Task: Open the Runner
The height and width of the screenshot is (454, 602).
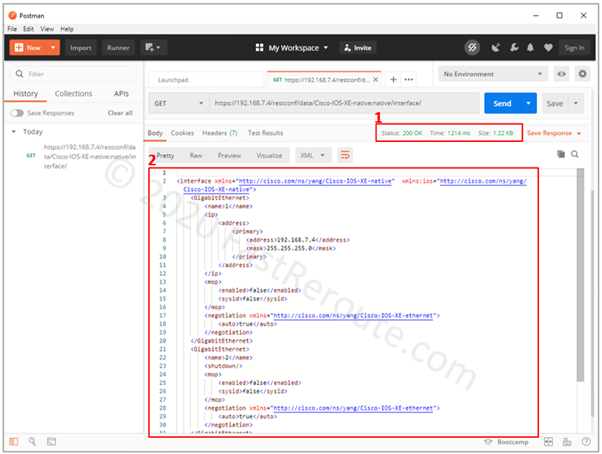Action: click(118, 48)
